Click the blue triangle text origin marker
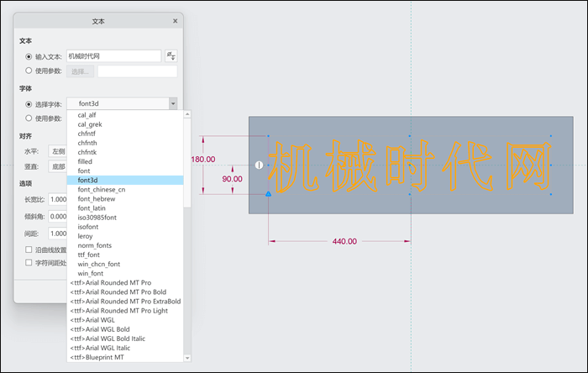This screenshot has height=373, width=588. tap(269, 194)
